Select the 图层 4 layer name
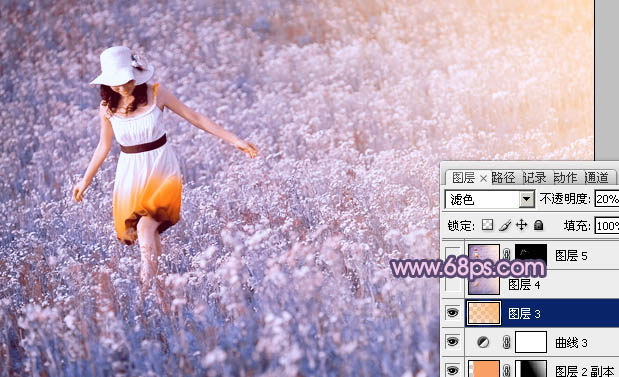Viewport: 619px width, 377px height. [524, 285]
